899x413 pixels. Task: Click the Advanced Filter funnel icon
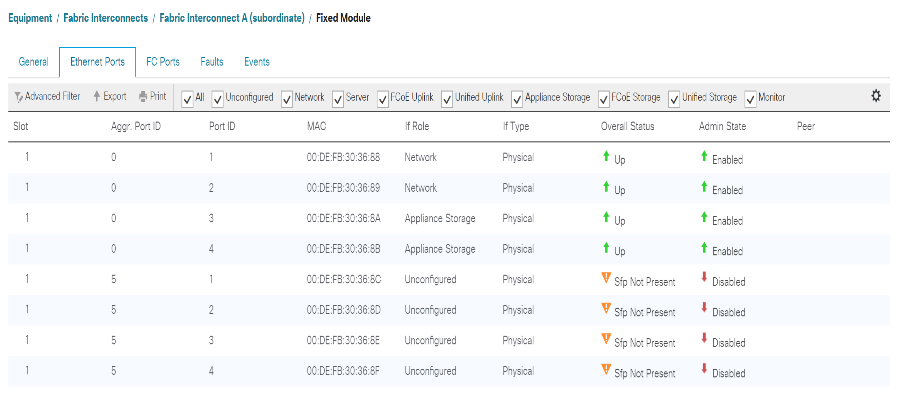click(x=18, y=97)
